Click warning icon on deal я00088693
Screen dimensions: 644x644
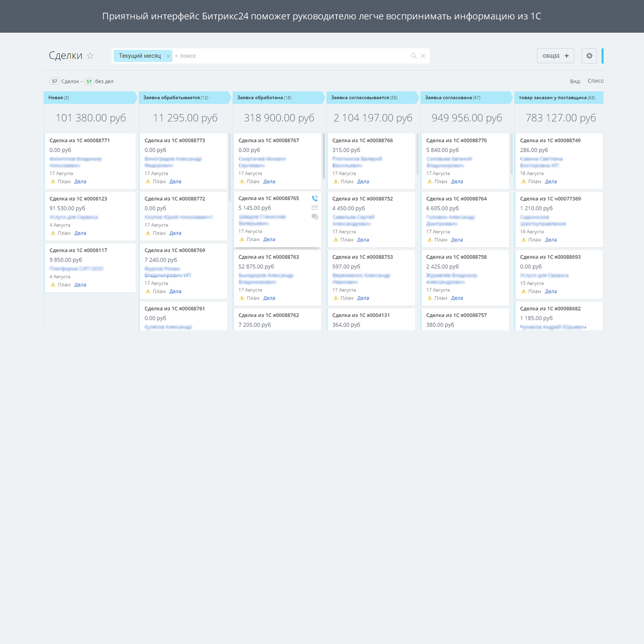(x=523, y=292)
